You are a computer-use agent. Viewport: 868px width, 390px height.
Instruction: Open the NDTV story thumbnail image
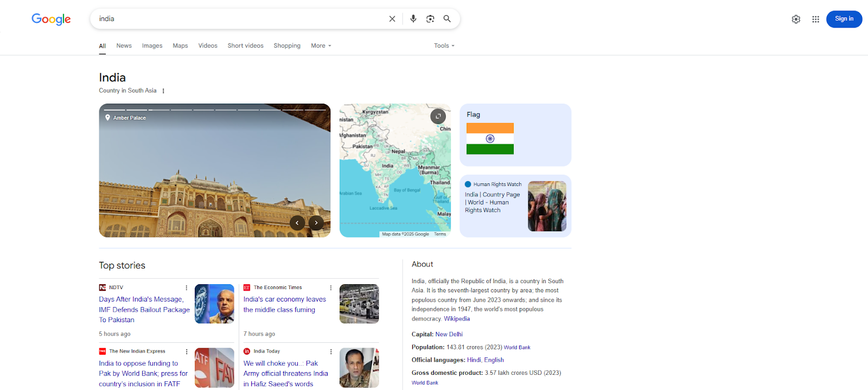coord(214,304)
